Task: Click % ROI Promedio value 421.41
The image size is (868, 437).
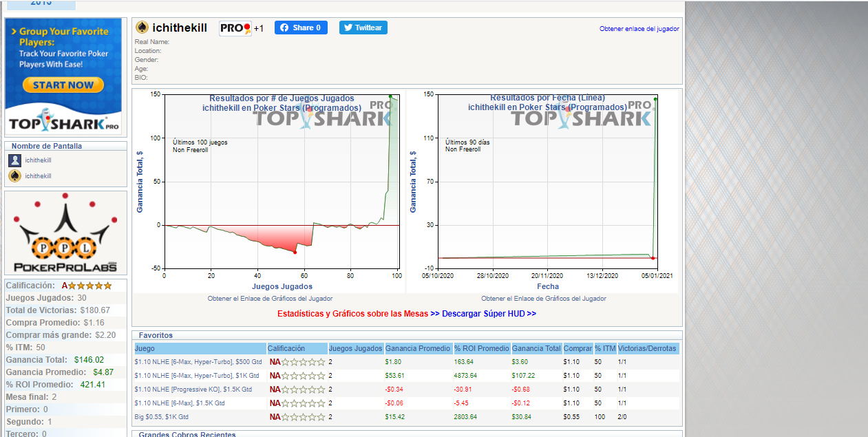Action: [x=93, y=385]
